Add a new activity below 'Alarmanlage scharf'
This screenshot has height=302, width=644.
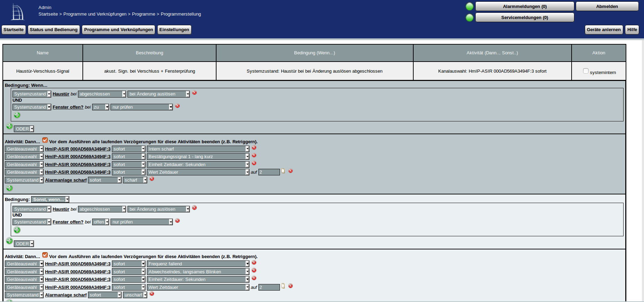(10, 188)
